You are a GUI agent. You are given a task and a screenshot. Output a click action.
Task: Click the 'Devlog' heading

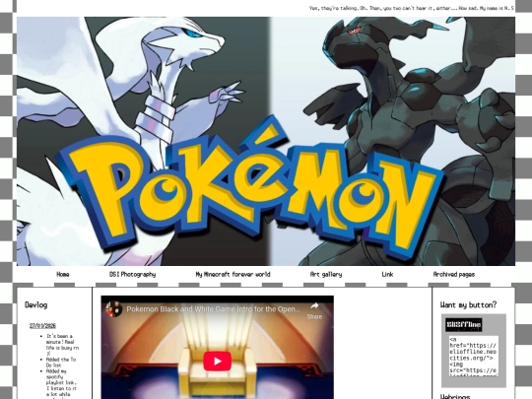point(36,304)
